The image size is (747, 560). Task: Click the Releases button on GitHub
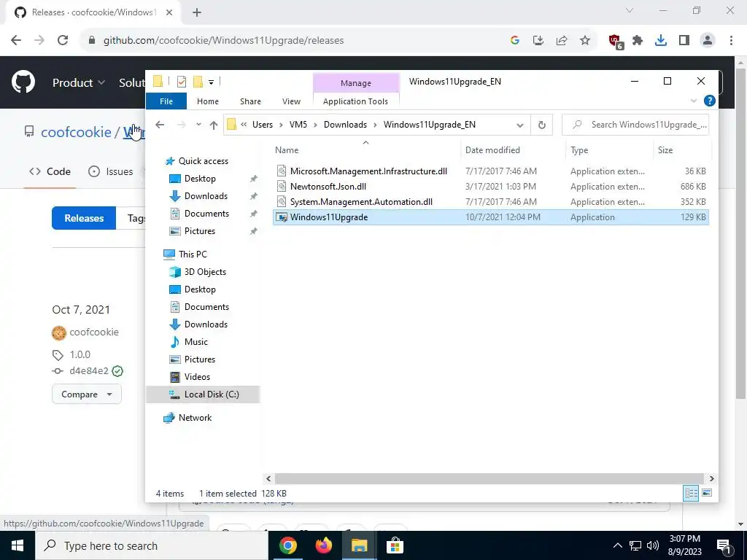(84, 218)
